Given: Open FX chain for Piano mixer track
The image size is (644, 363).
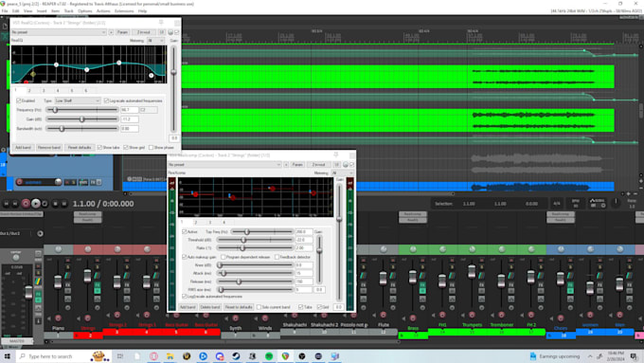Looking at the screenshot, I should pyautogui.click(x=68, y=285).
